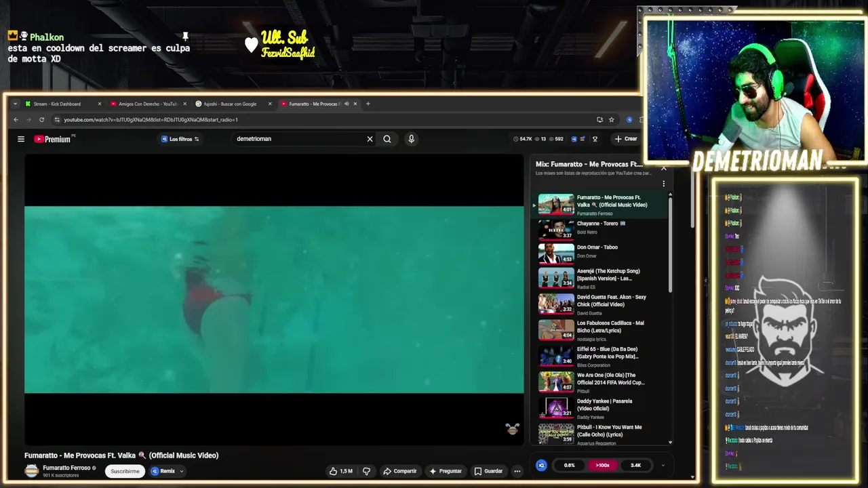Click the mouse-ears icon on video player
Screen dimensions: 868x488
click(513, 428)
